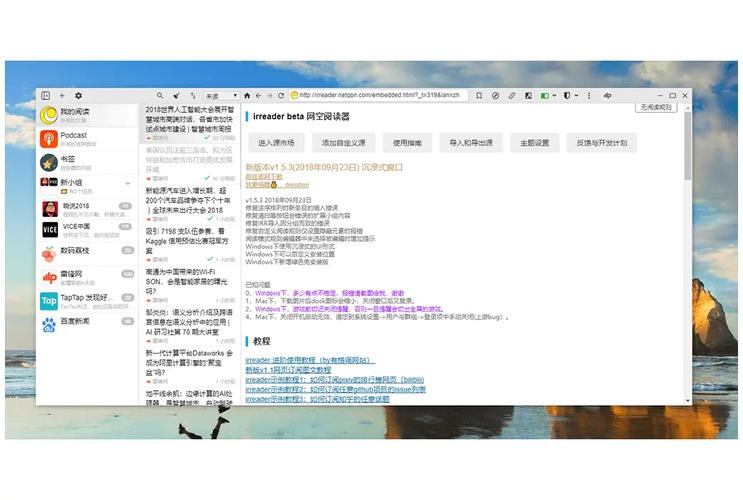Screen dimensions: 743x500
Task: Click the 进入源市场 button
Action: [x=276, y=143]
